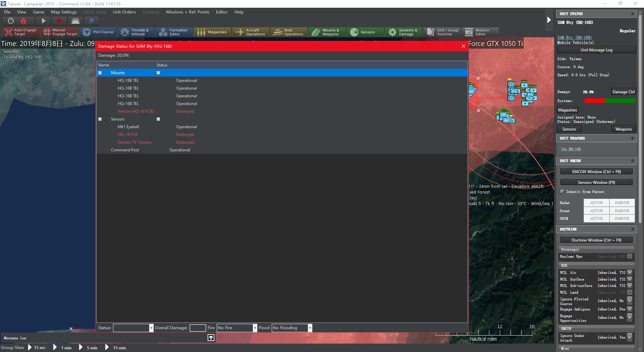Click the Overall Damage input field
644x352 pixels.
point(198,328)
